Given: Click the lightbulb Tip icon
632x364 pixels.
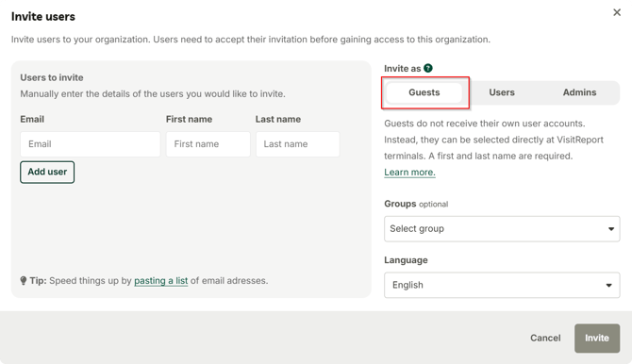Looking at the screenshot, I should point(24,281).
